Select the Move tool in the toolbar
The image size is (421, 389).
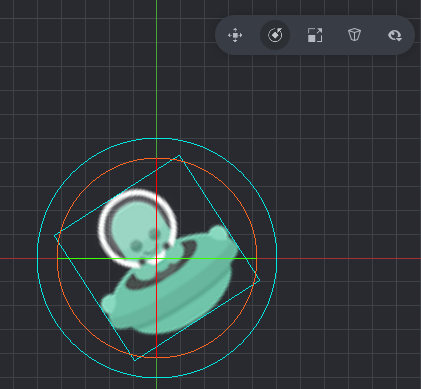click(x=235, y=35)
